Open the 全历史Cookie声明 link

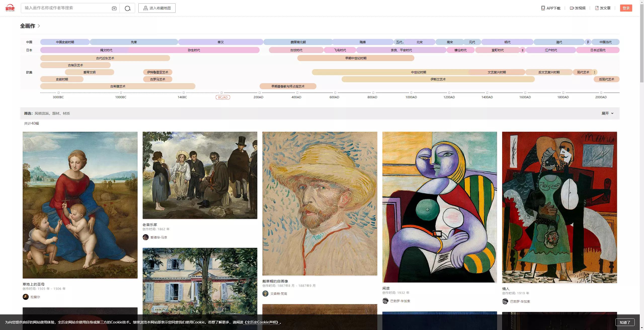(x=261, y=322)
